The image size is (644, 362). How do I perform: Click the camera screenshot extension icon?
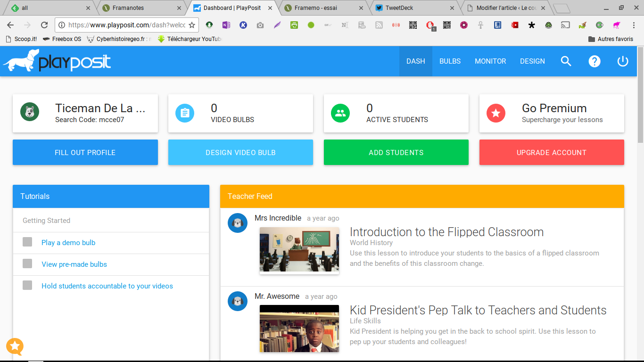(260, 25)
